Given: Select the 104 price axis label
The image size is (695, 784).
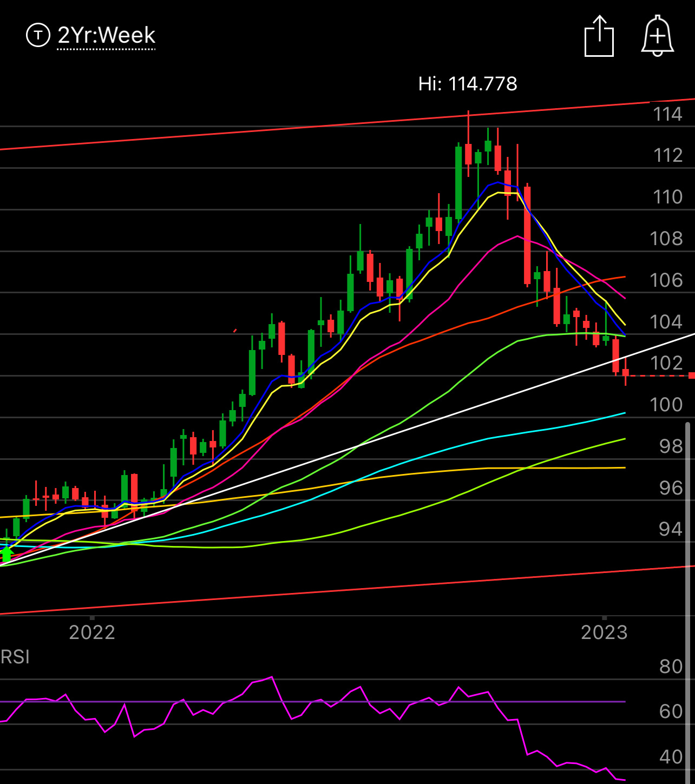Looking at the screenshot, I should click(666, 322).
